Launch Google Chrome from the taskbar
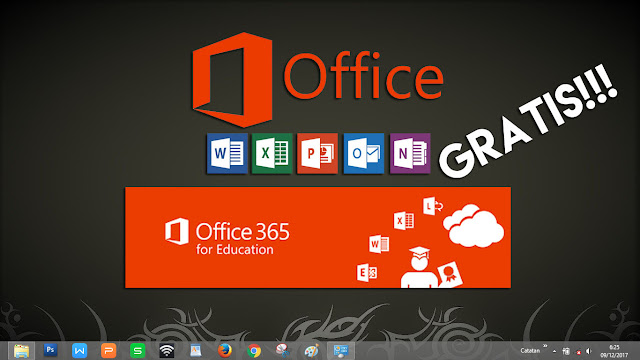640x360 pixels. tap(254, 351)
